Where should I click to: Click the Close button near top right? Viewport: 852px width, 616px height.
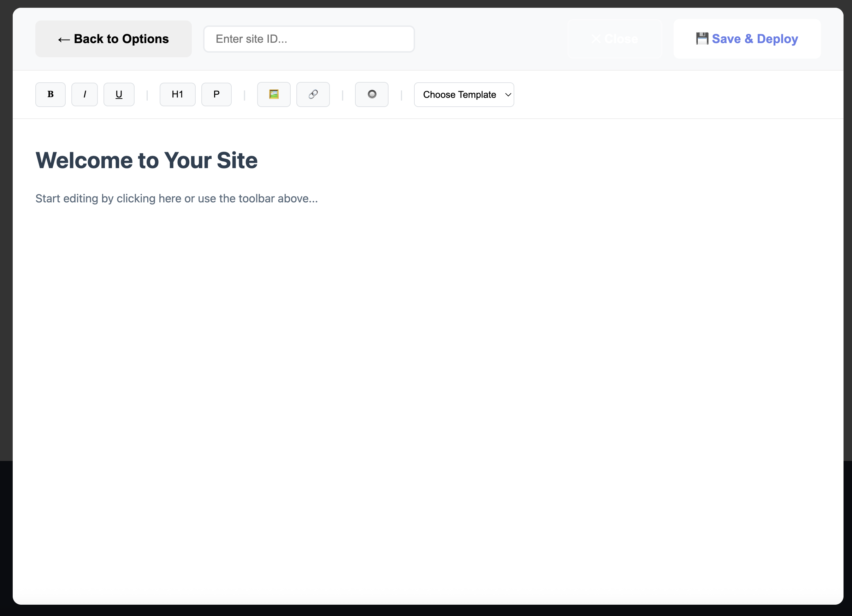pyautogui.click(x=615, y=38)
